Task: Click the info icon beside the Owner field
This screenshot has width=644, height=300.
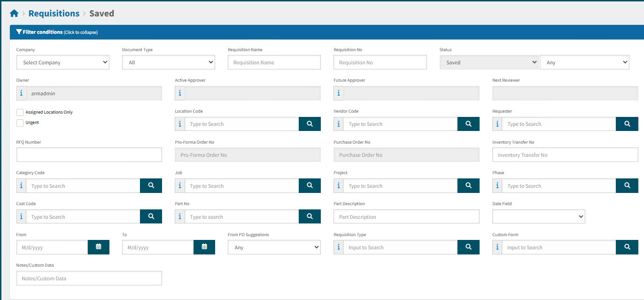Action: (x=21, y=93)
